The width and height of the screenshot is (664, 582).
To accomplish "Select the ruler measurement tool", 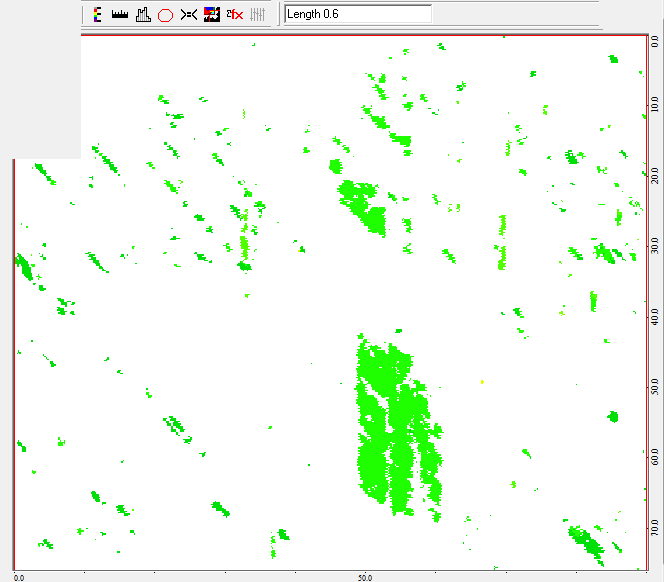I will [x=120, y=14].
